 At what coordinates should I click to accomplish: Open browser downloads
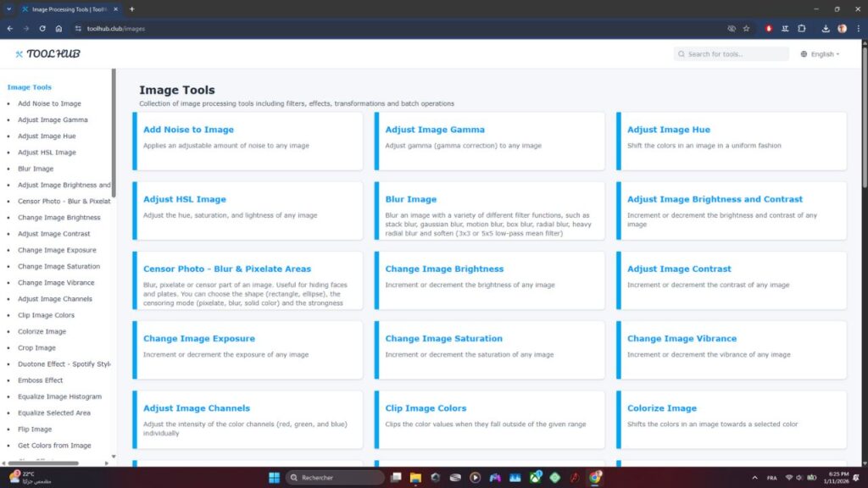point(825,28)
